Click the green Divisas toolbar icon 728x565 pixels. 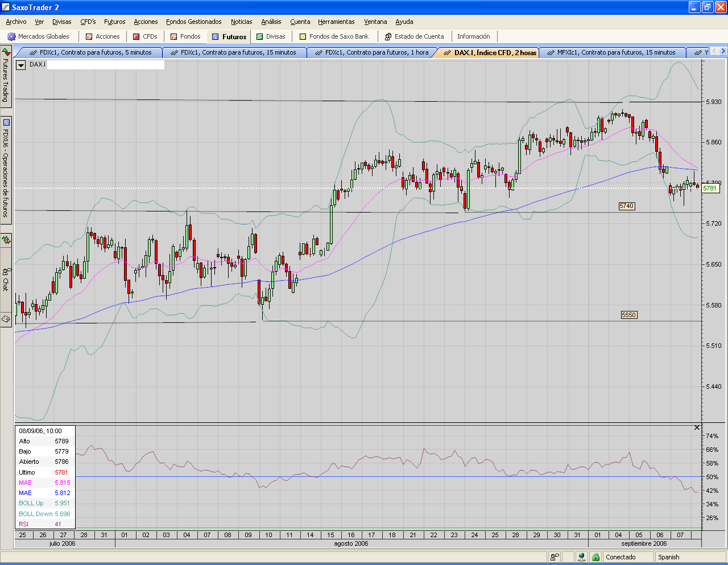[260, 36]
